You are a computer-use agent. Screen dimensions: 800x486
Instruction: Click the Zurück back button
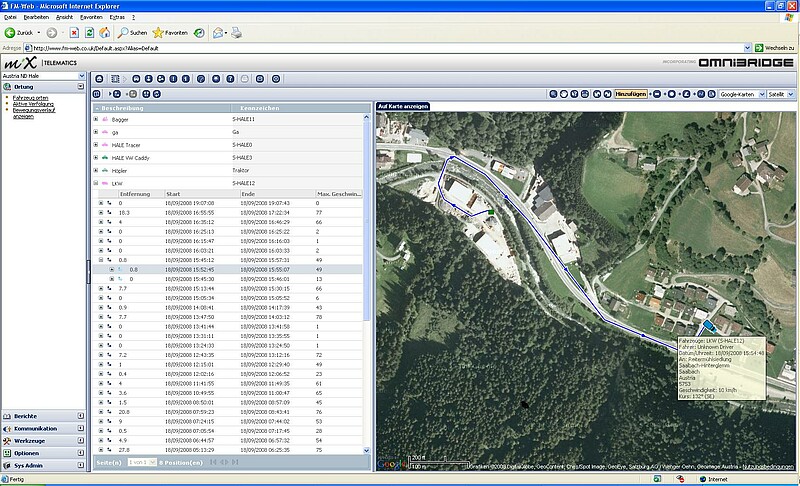(20, 33)
